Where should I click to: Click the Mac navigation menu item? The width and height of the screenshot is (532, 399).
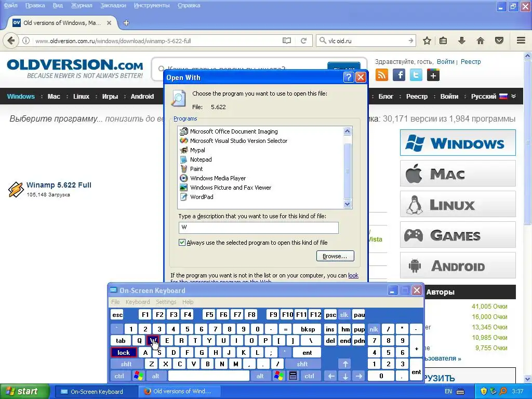[x=54, y=96]
